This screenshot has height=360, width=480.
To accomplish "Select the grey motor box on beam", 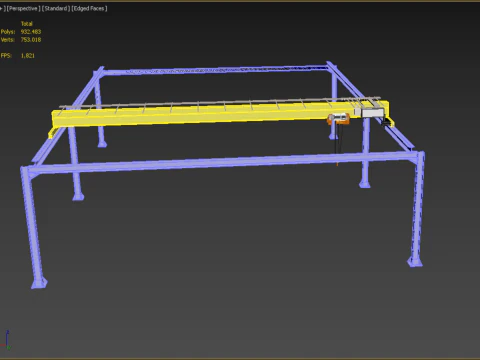I will (373, 113).
